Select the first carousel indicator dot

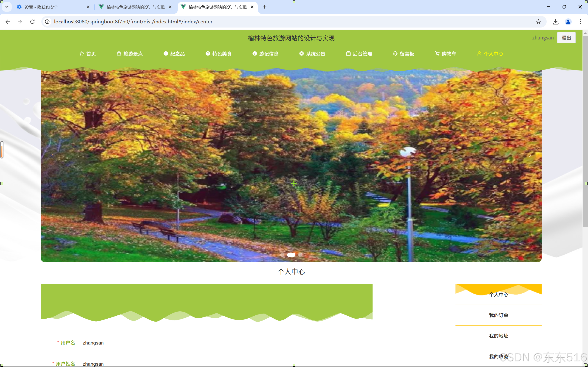[x=282, y=255]
